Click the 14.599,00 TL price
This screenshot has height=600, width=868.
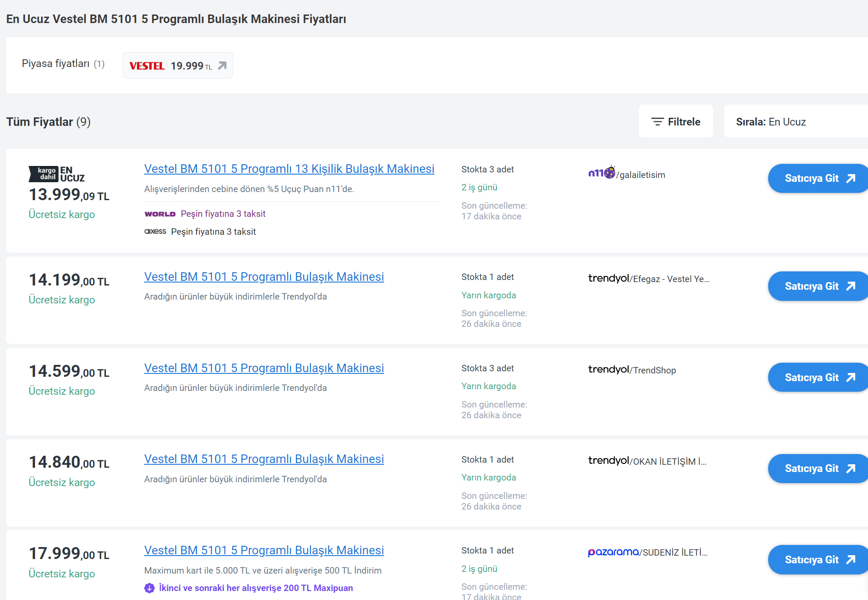coord(69,372)
